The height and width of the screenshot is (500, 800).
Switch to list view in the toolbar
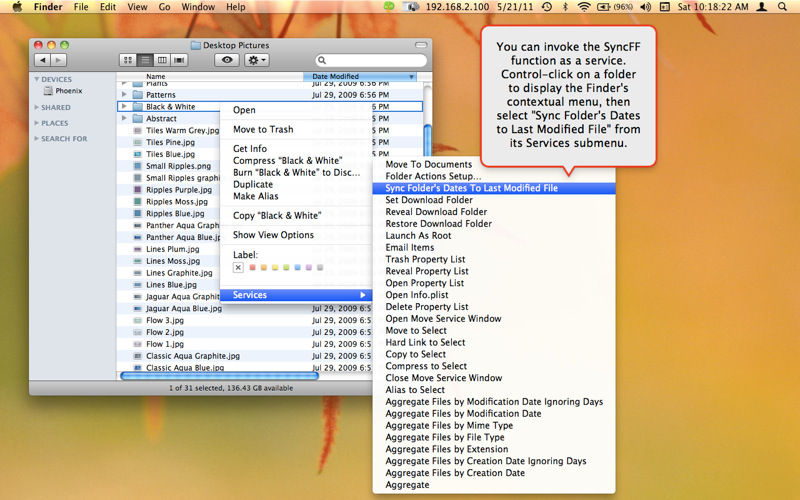pyautogui.click(x=145, y=60)
